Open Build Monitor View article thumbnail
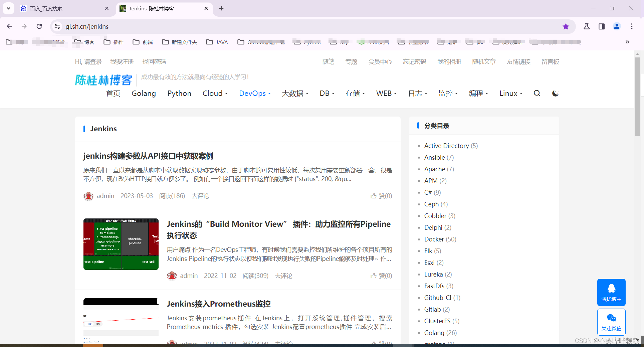 tap(121, 244)
